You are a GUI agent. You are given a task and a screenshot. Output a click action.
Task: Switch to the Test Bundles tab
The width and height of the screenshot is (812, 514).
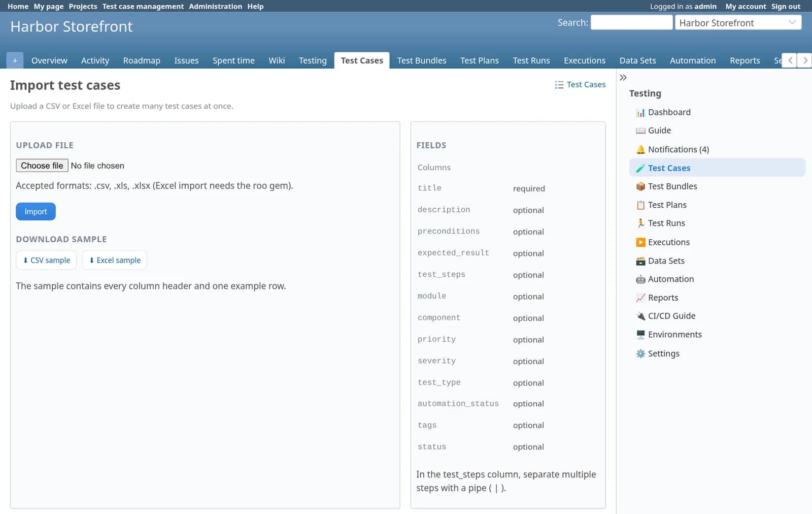(422, 60)
